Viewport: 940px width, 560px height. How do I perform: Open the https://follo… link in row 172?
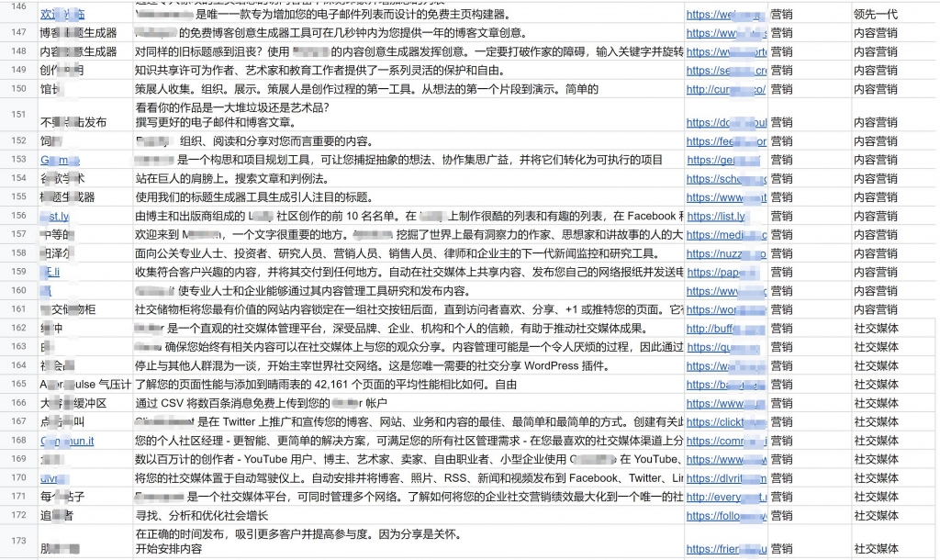(726, 516)
